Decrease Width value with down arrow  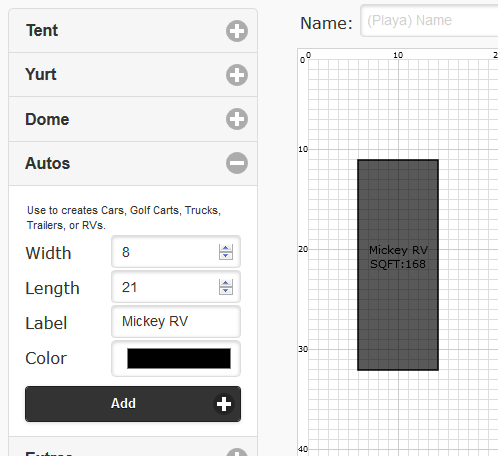click(x=226, y=256)
